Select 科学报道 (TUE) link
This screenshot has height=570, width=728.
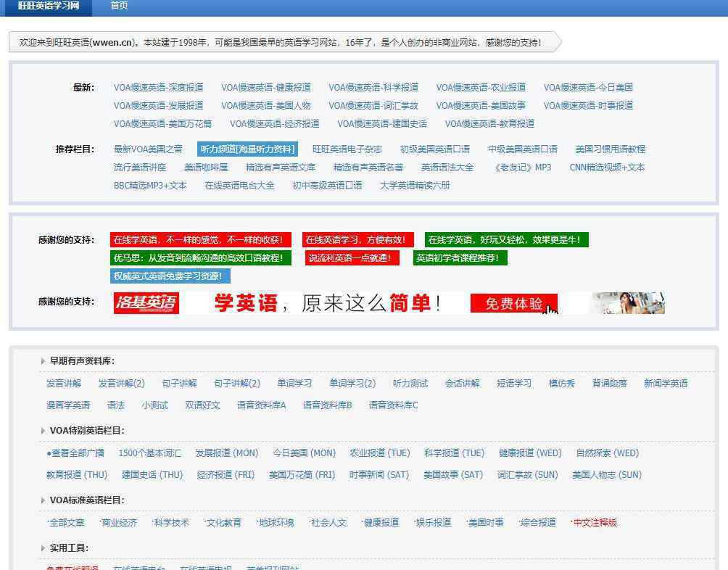[454, 453]
